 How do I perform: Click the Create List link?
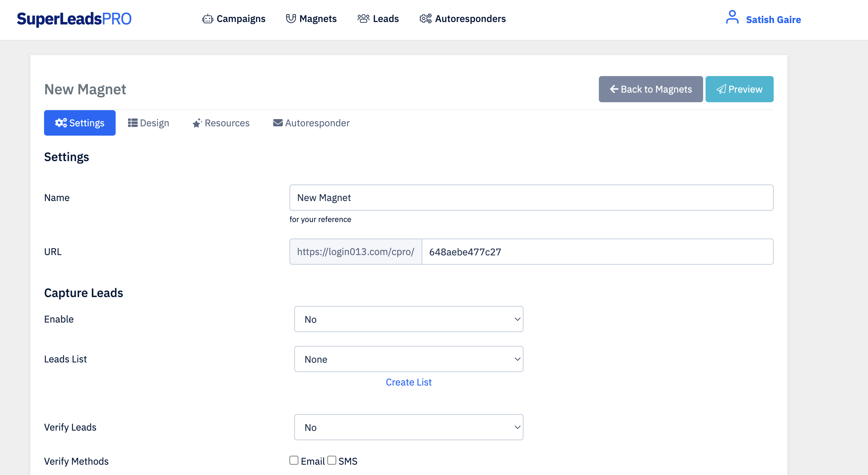coord(409,382)
